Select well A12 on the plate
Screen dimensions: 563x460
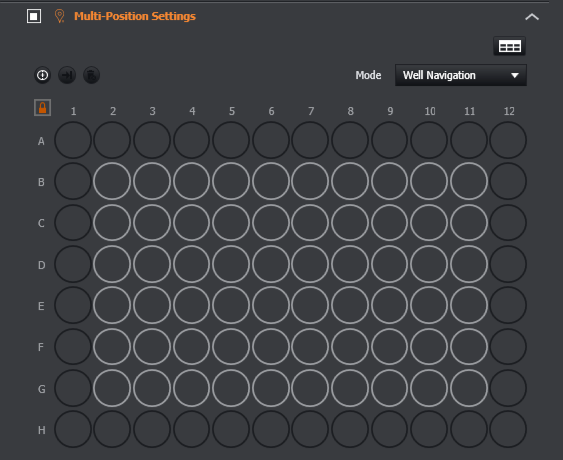[508, 140]
